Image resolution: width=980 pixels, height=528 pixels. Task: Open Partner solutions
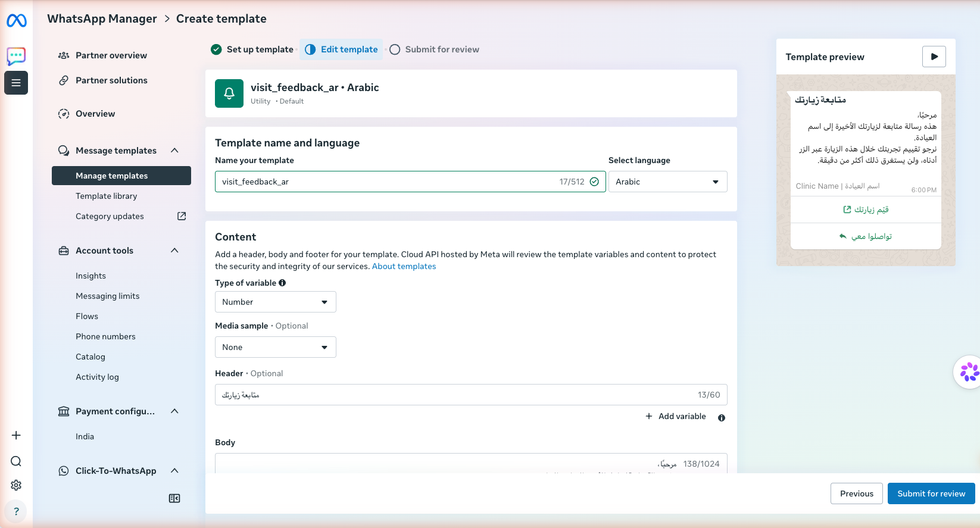click(x=111, y=80)
